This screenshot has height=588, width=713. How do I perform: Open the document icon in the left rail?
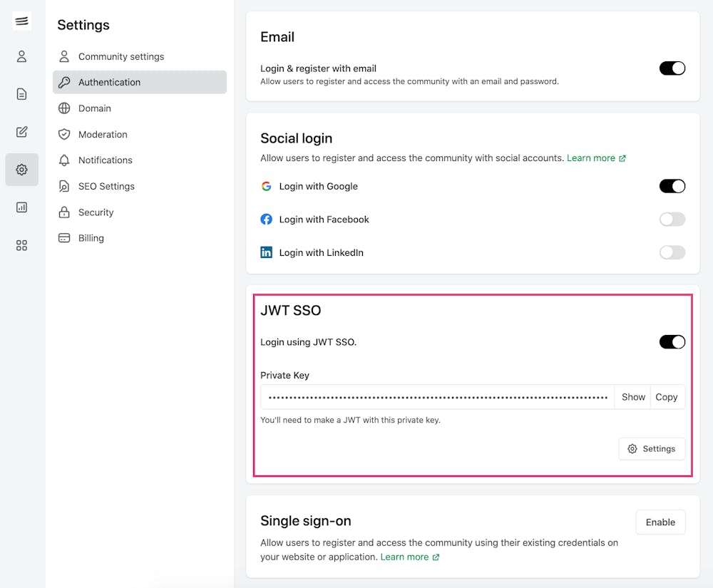[x=22, y=94]
